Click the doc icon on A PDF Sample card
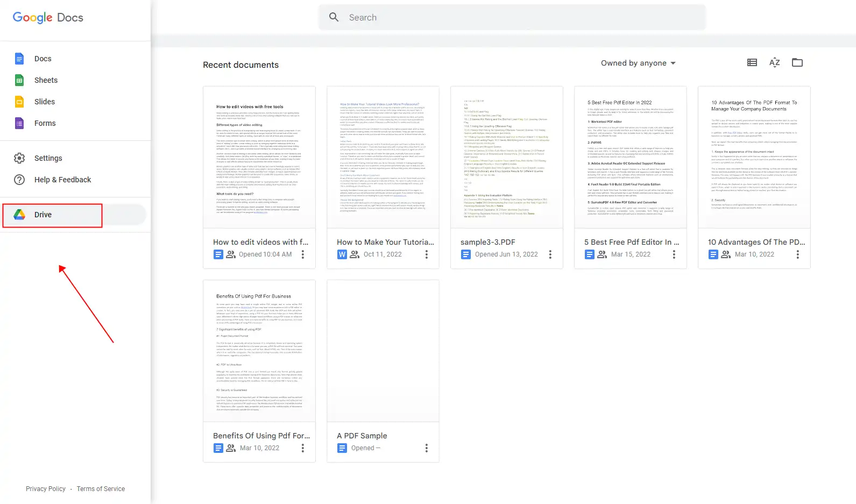This screenshot has width=856, height=504. click(342, 448)
